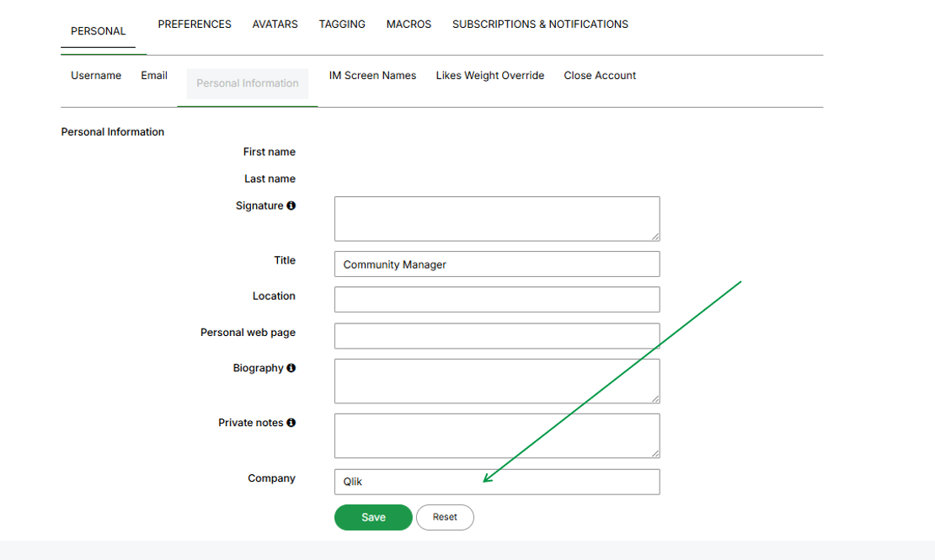Open the PERSONAL settings tab

(x=99, y=31)
